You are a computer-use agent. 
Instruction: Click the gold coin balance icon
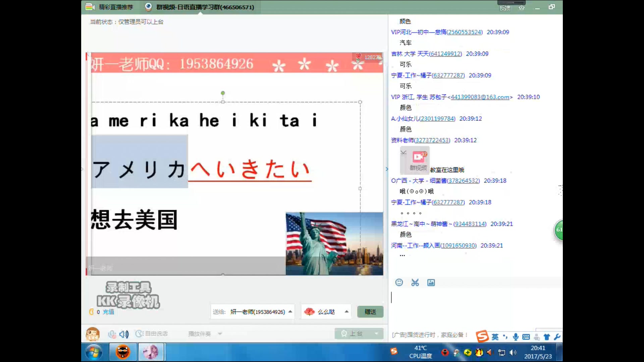tap(91, 312)
